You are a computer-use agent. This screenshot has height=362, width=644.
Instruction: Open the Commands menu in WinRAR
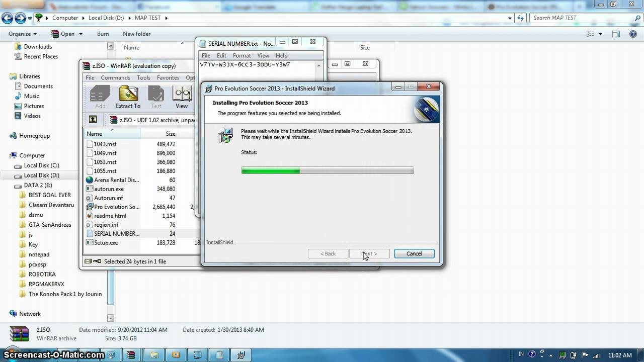(115, 77)
